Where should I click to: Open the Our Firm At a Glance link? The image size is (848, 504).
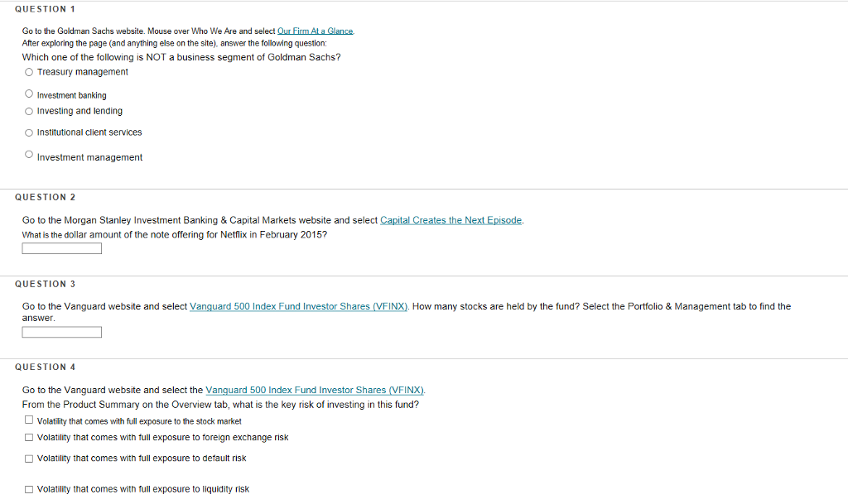[316, 31]
